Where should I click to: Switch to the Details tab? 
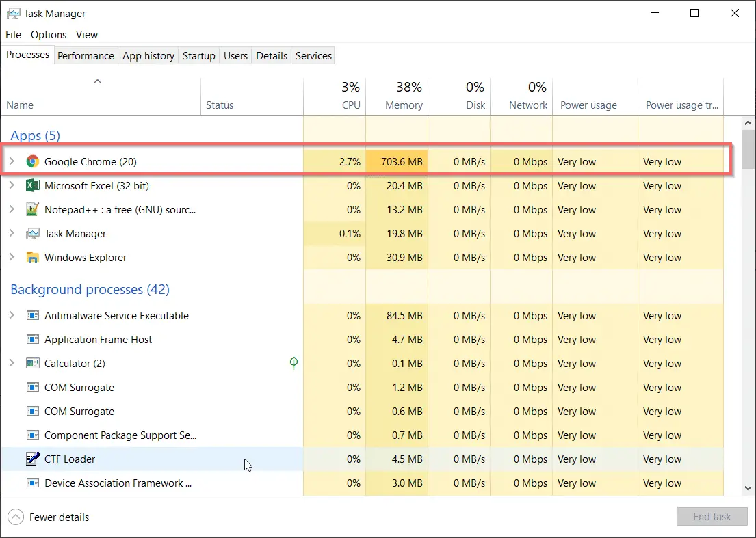[x=272, y=56]
